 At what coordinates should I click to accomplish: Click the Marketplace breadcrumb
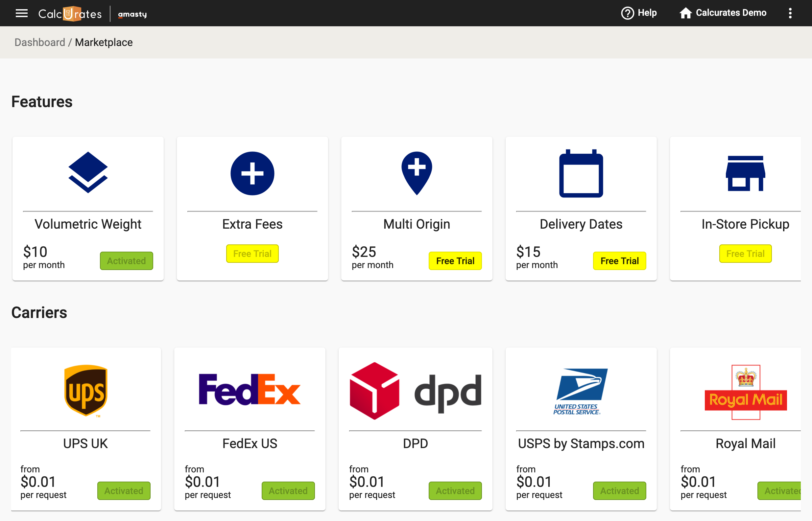click(104, 42)
